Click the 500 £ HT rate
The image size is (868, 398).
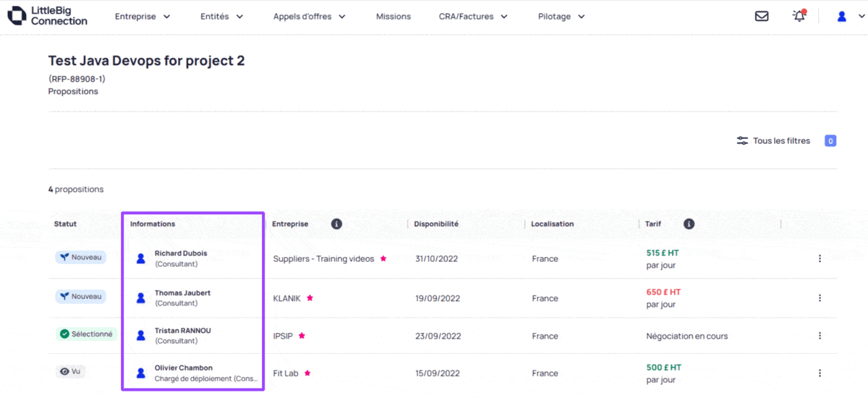click(664, 368)
